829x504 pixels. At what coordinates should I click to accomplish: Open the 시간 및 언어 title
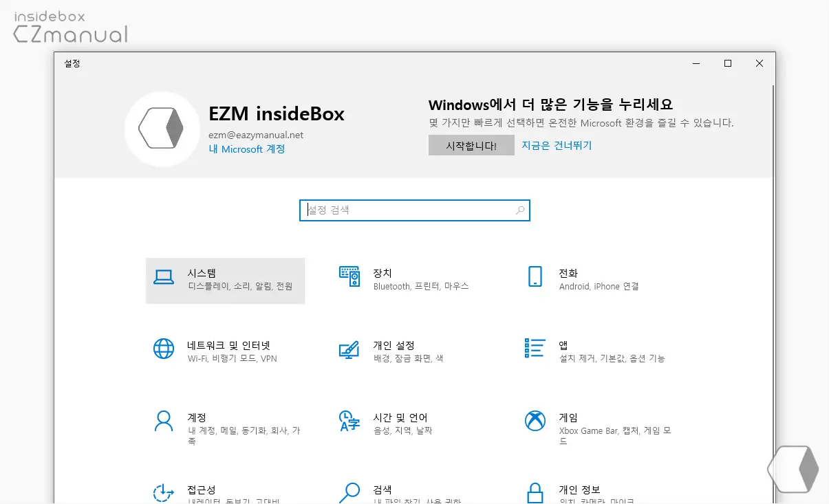coord(400,417)
